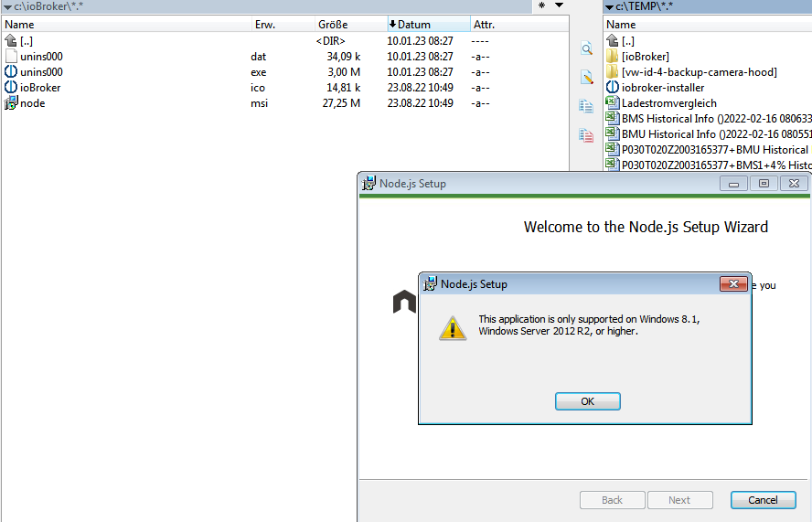Sort left panel by Name column
This screenshot has height=522, width=812.
click(127, 25)
